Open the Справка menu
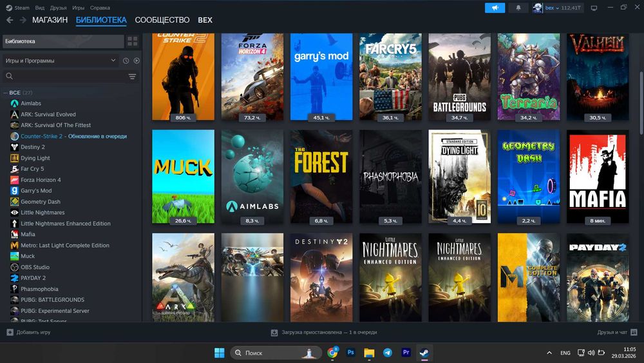The height and width of the screenshot is (363, 644). (100, 8)
